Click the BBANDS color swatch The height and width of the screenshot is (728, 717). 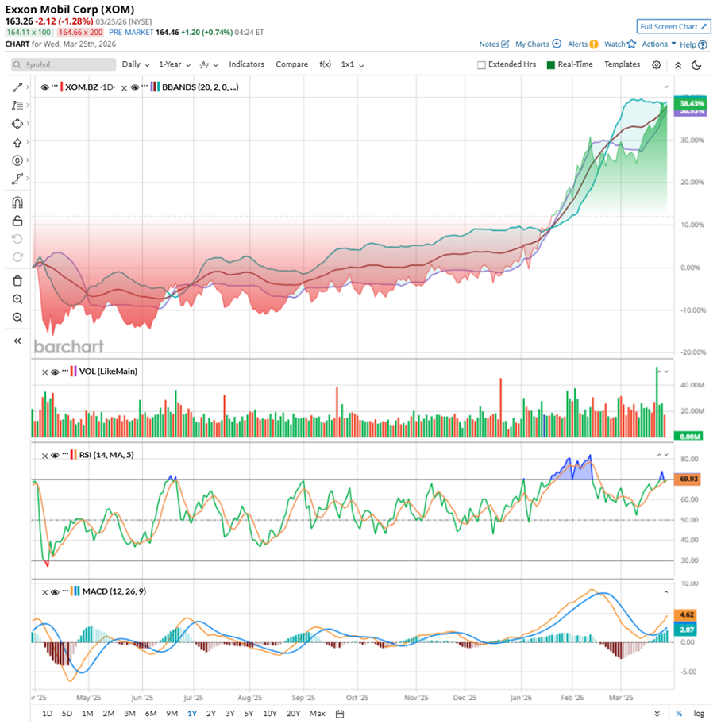155,87
